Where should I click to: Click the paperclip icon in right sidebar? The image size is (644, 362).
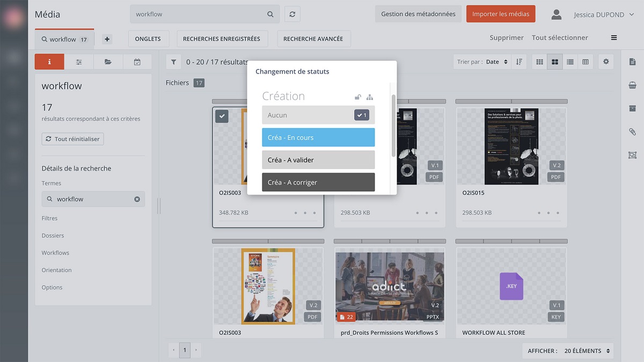(632, 132)
